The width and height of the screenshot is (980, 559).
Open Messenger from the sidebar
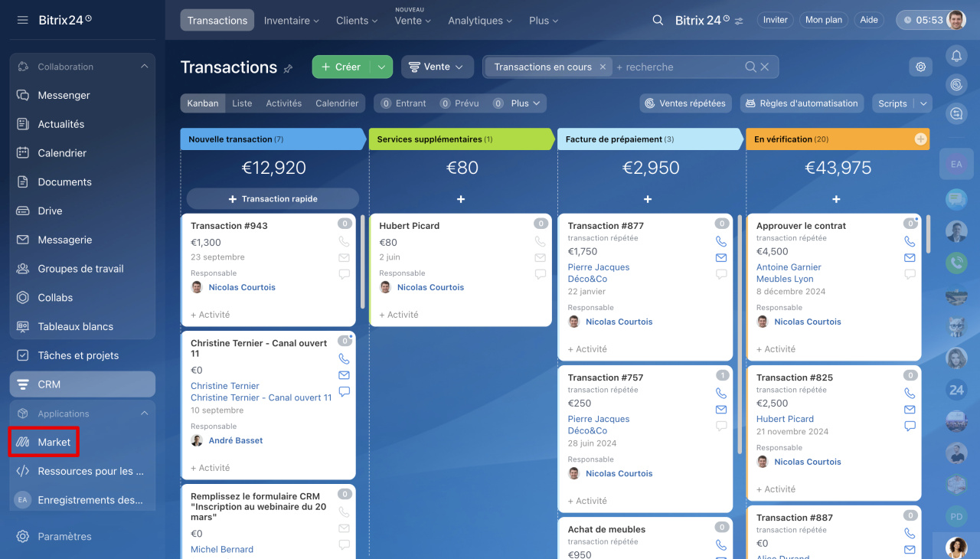(64, 96)
